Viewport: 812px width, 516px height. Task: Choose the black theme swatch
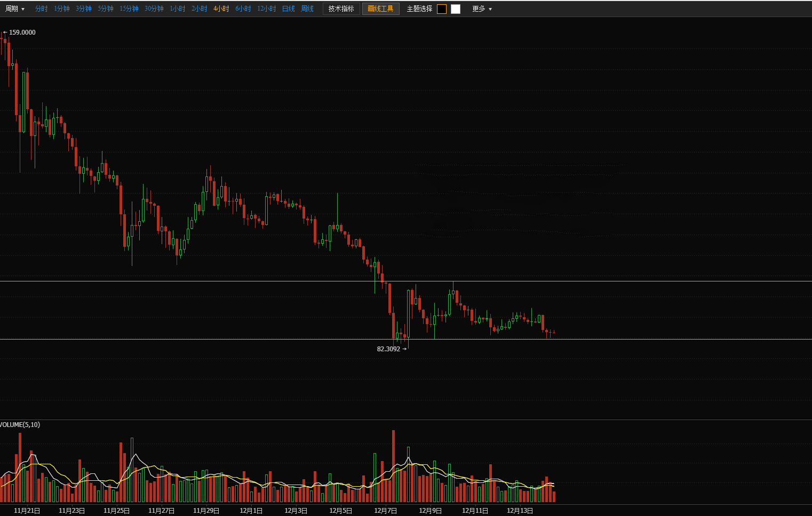[442, 9]
